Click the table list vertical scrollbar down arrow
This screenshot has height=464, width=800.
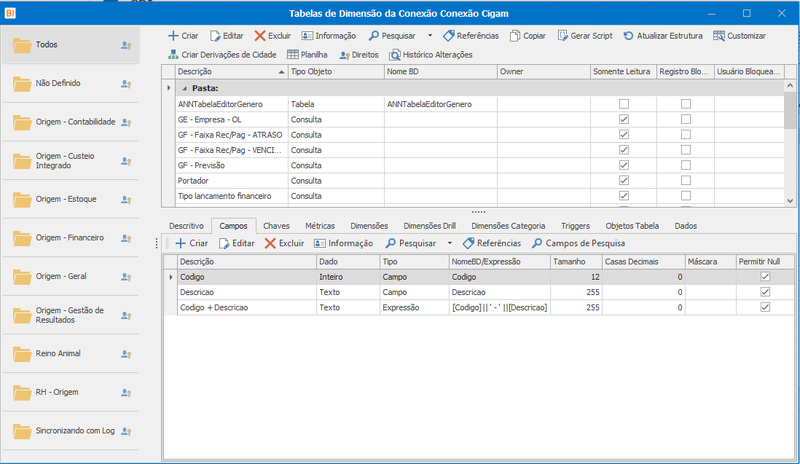tap(790, 201)
